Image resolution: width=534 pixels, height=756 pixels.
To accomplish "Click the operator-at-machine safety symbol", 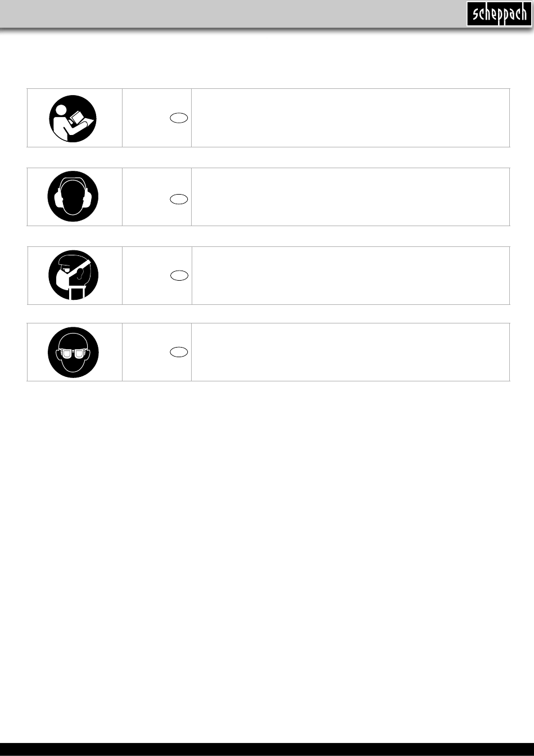I will (73, 275).
